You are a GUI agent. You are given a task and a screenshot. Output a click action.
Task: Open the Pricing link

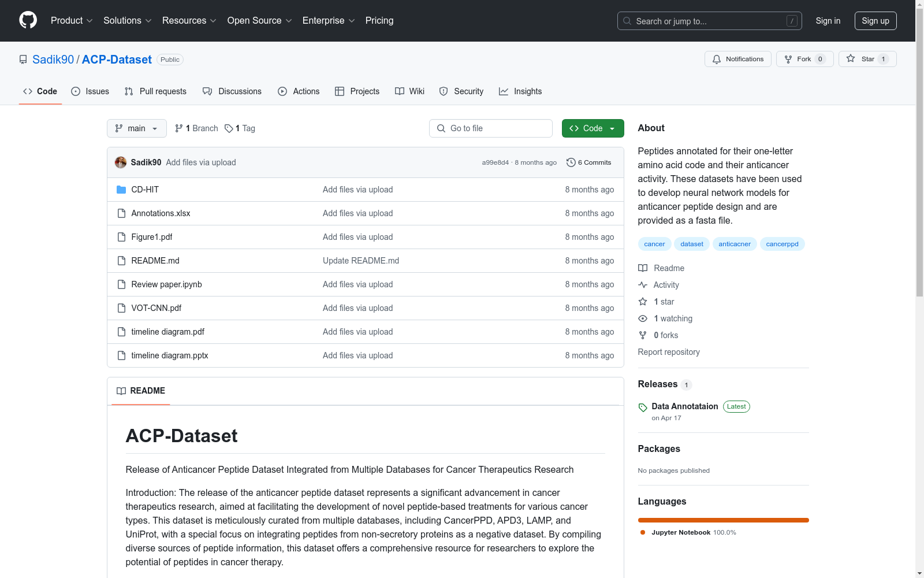click(379, 21)
